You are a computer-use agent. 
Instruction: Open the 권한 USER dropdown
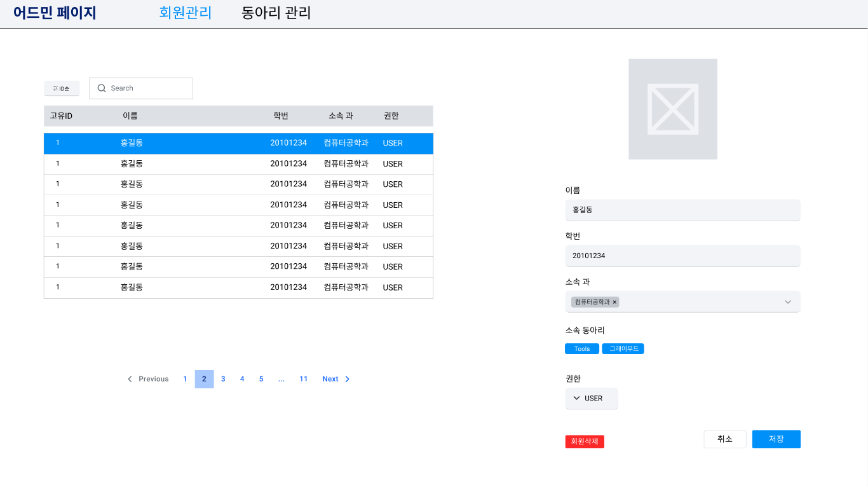point(592,399)
